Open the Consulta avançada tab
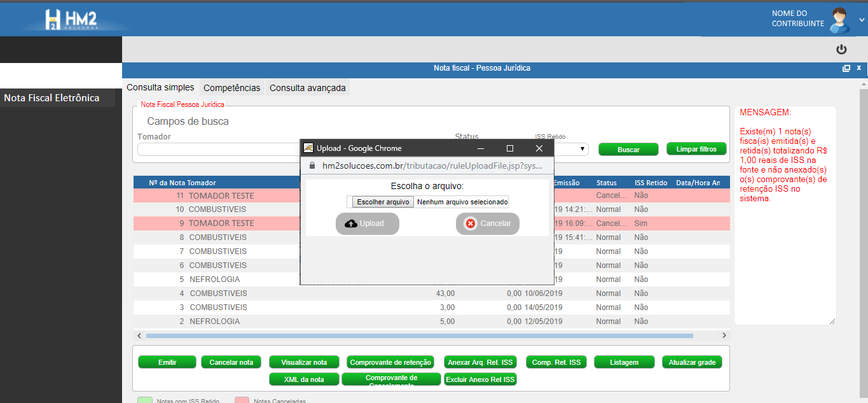Image resolution: width=868 pixels, height=403 pixels. (x=307, y=88)
